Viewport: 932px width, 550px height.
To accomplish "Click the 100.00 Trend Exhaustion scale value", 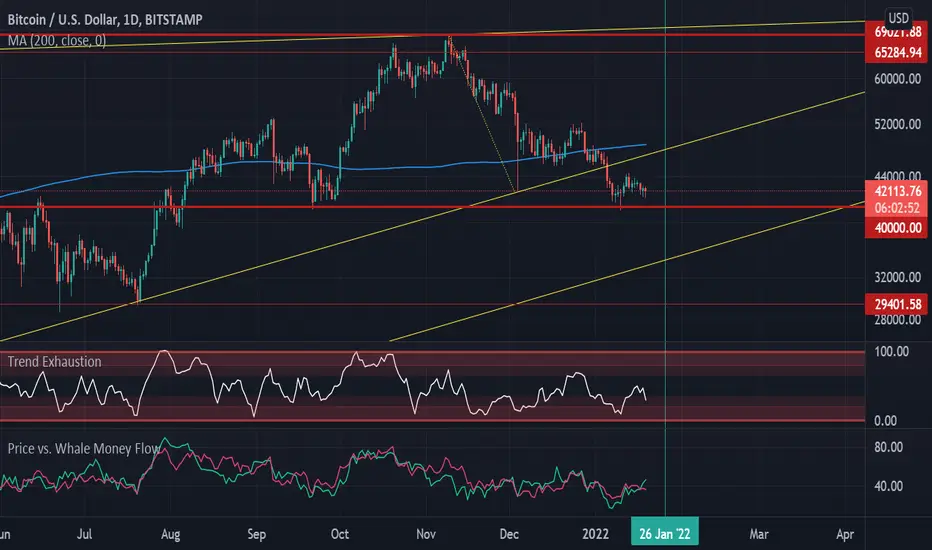I will [x=892, y=351].
